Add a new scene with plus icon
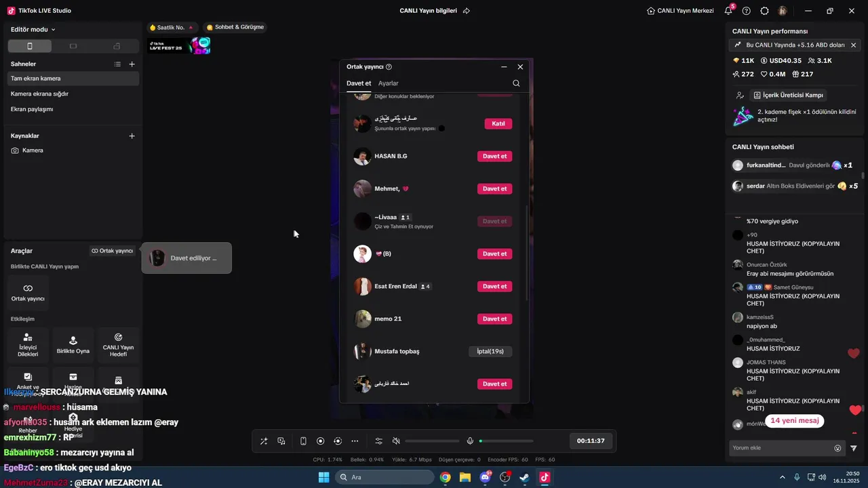 132,64
